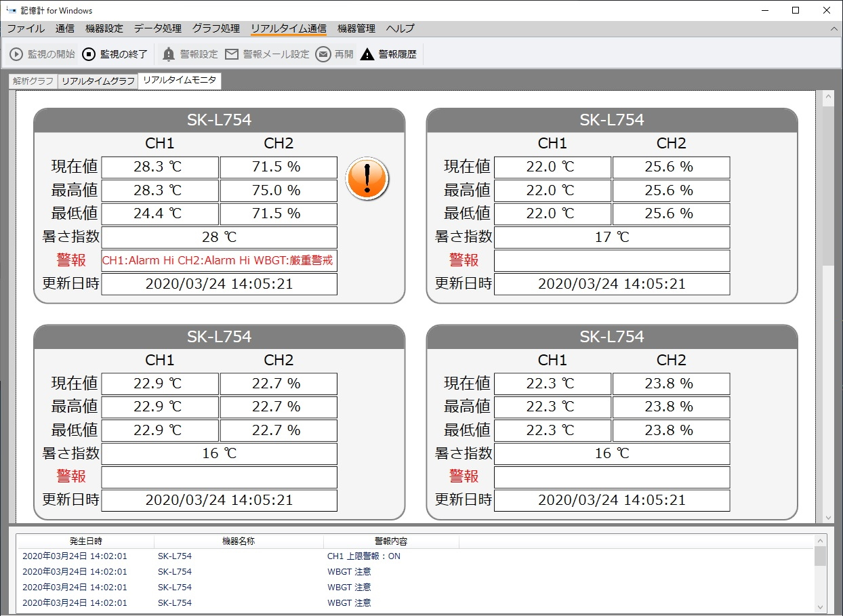Open the 機器設定 menu

coord(104,28)
